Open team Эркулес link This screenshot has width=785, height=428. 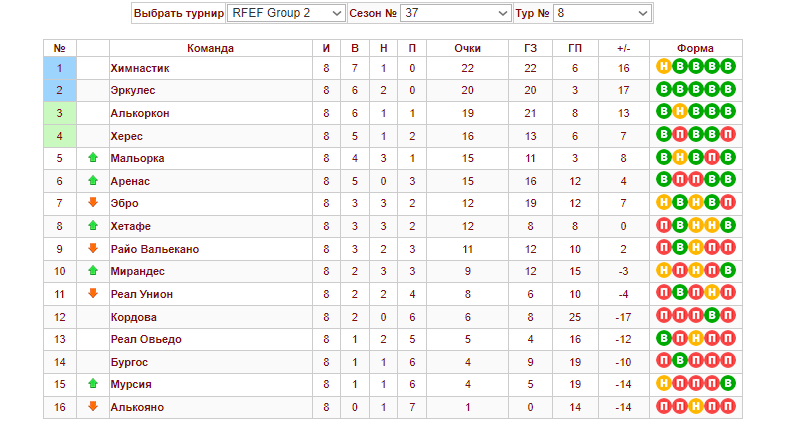pyautogui.click(x=133, y=91)
